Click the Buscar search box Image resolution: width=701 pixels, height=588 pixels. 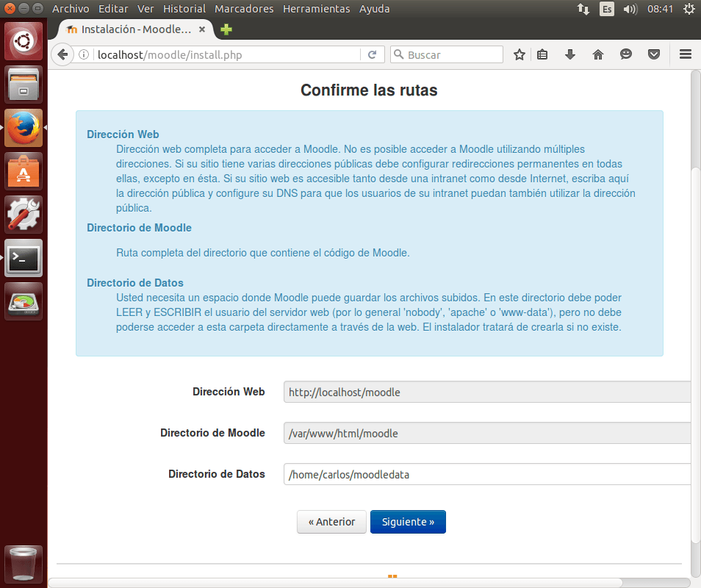point(447,54)
